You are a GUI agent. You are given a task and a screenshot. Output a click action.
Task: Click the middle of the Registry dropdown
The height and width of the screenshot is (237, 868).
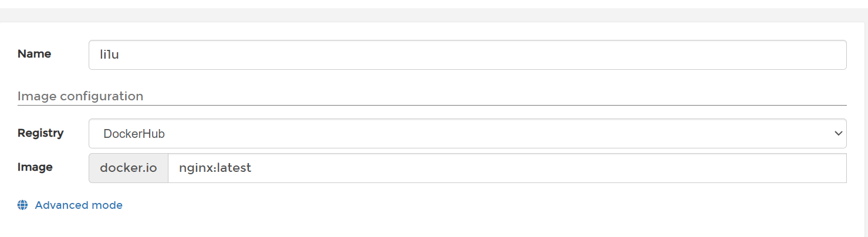coord(467,134)
